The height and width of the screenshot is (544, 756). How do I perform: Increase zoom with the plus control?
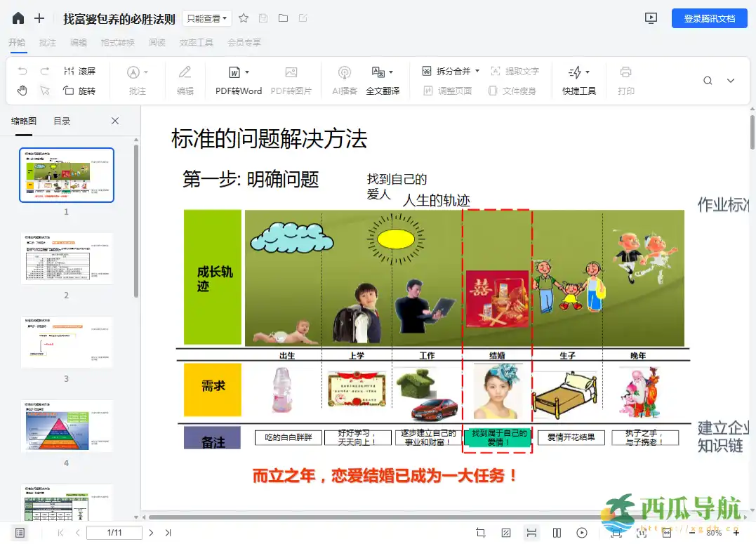[735, 532]
